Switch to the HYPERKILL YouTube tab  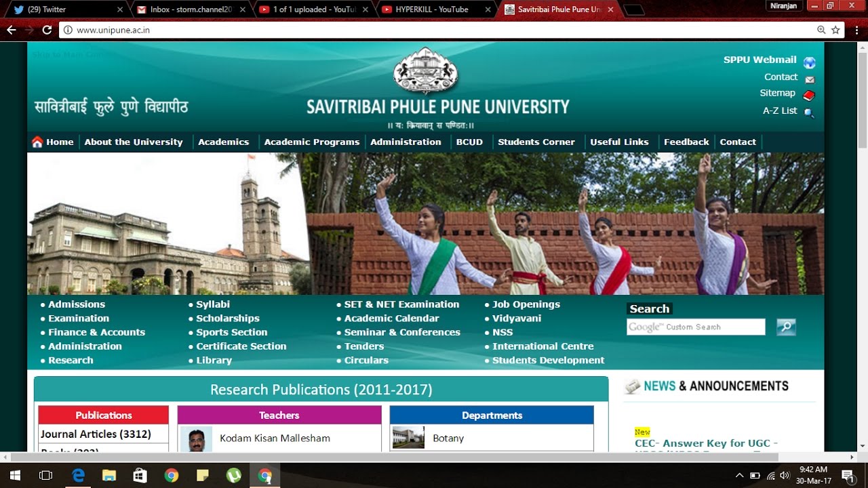click(x=434, y=9)
